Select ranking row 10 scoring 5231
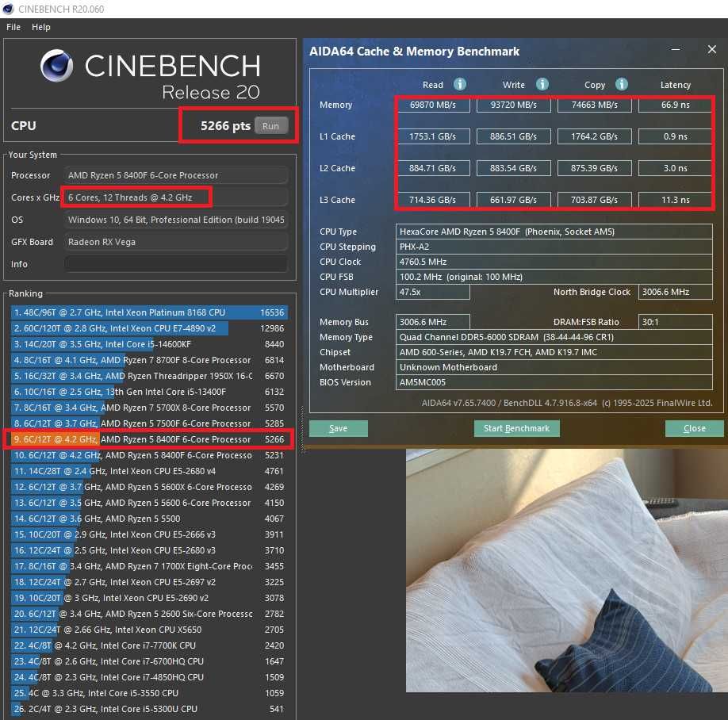 point(149,455)
